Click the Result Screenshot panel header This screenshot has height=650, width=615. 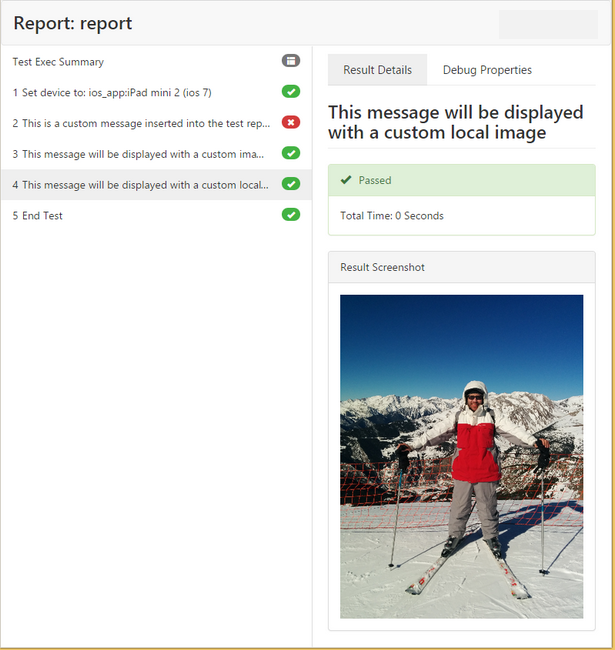(461, 267)
